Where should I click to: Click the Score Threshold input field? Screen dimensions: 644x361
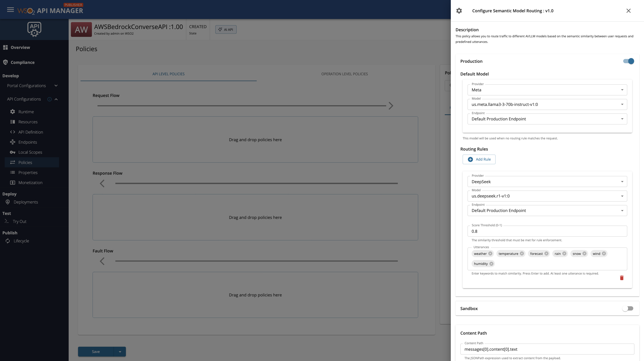547,231
